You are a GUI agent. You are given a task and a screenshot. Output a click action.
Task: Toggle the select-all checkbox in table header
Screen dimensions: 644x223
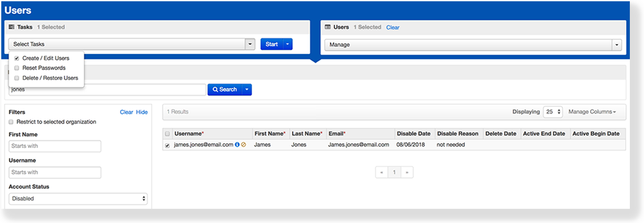(x=167, y=134)
